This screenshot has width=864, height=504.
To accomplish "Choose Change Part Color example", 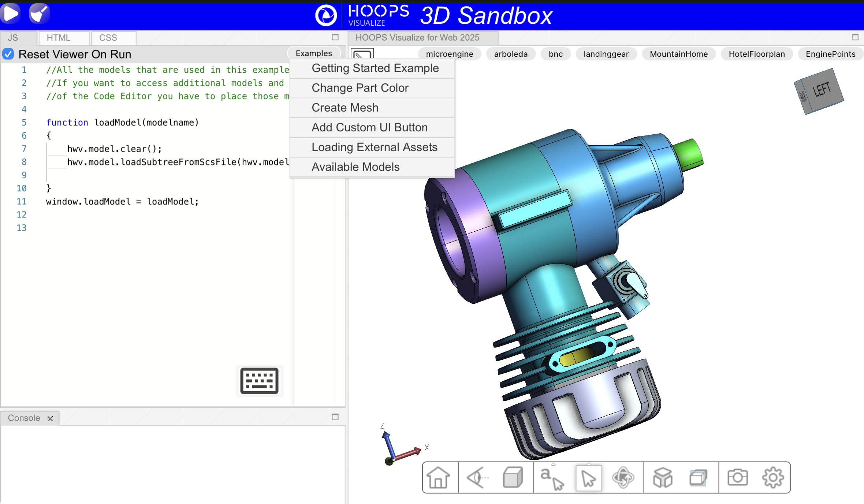I will [x=360, y=88].
